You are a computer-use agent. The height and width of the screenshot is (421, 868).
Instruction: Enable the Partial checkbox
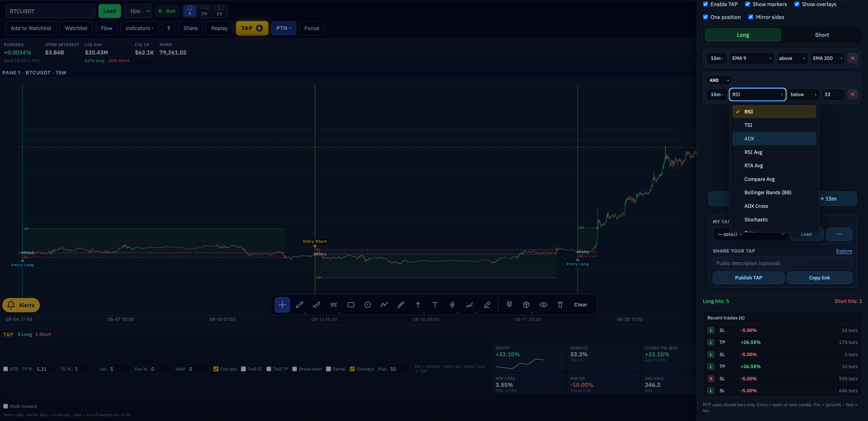pos(328,369)
